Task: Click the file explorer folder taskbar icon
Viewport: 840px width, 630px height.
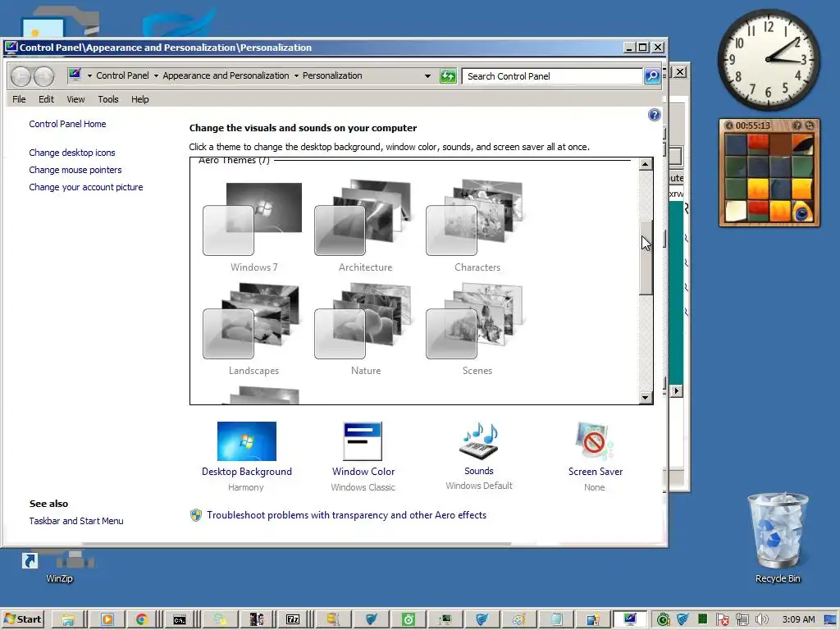Action: pyautogui.click(x=68, y=620)
